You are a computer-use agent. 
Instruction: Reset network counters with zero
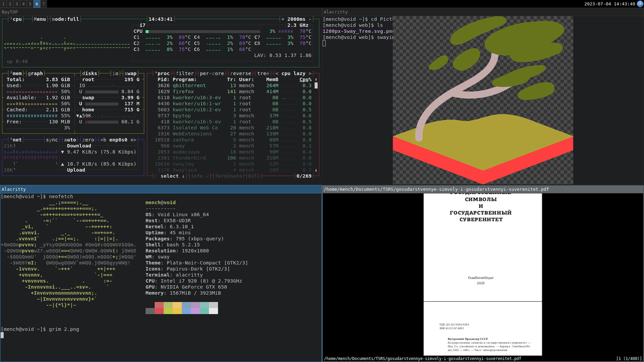[x=88, y=140]
